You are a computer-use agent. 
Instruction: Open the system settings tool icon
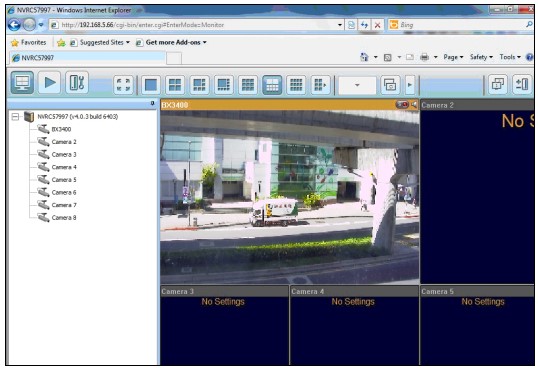77,82
